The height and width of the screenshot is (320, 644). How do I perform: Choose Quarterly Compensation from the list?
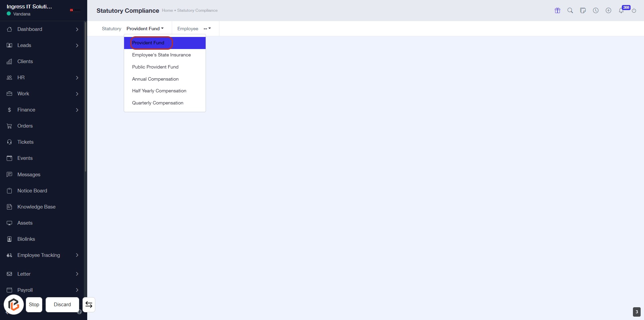coord(158,103)
